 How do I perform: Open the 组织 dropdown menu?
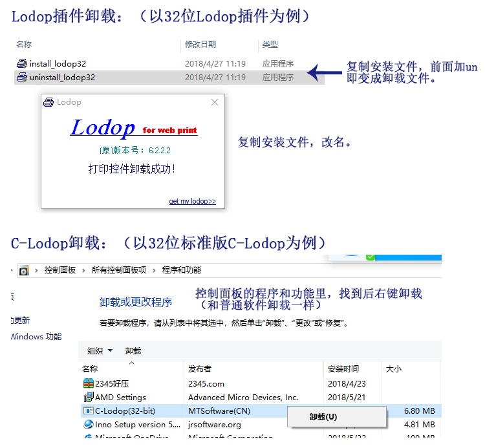[x=100, y=350]
